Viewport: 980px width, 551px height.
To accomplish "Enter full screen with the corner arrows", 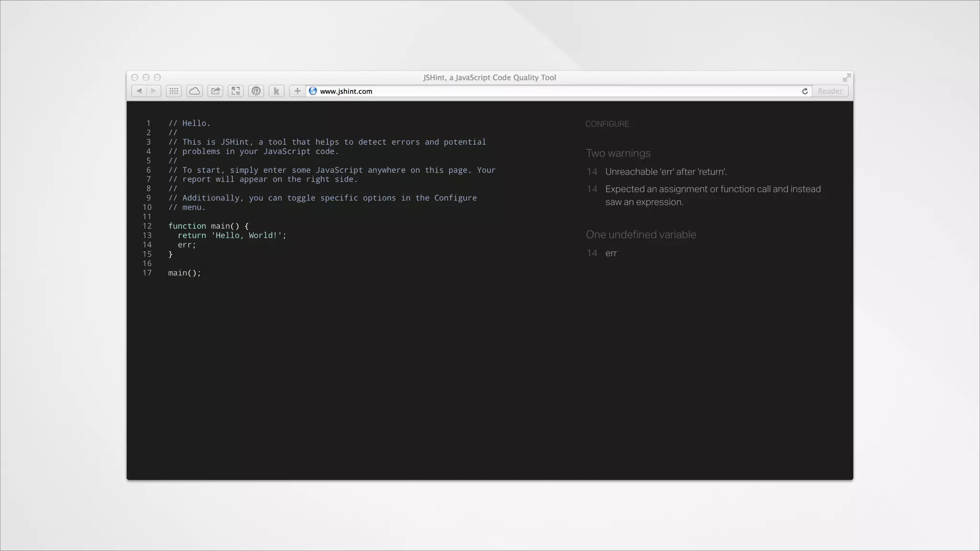I will [846, 77].
